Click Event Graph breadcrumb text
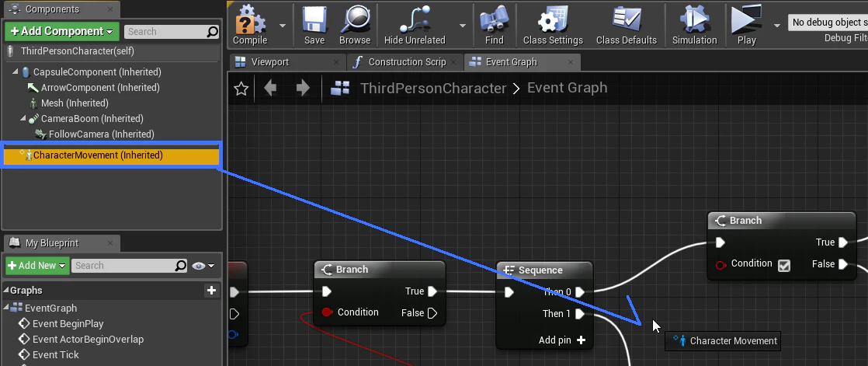Image resolution: width=868 pixels, height=366 pixels. (568, 88)
